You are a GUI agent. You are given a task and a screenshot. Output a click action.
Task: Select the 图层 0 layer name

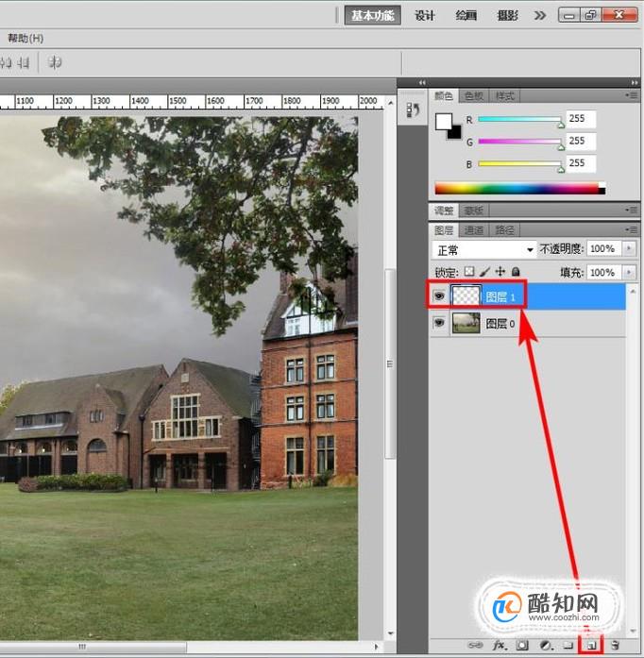tap(500, 324)
